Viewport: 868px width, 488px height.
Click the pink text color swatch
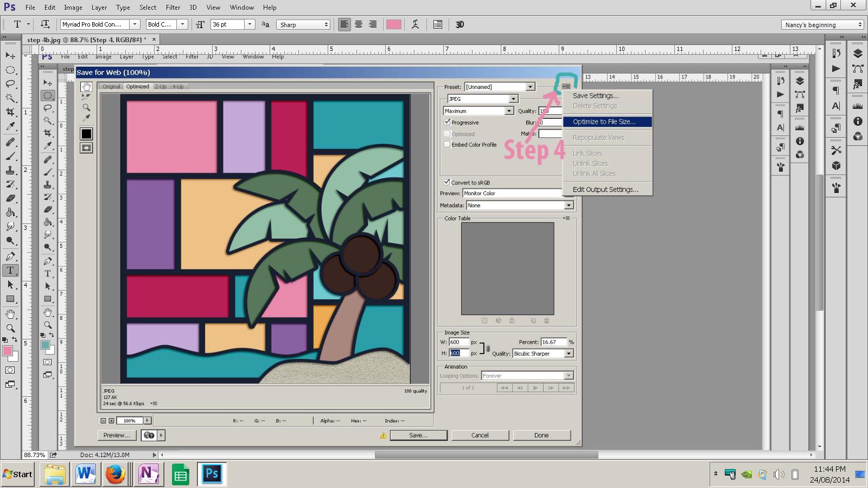393,24
